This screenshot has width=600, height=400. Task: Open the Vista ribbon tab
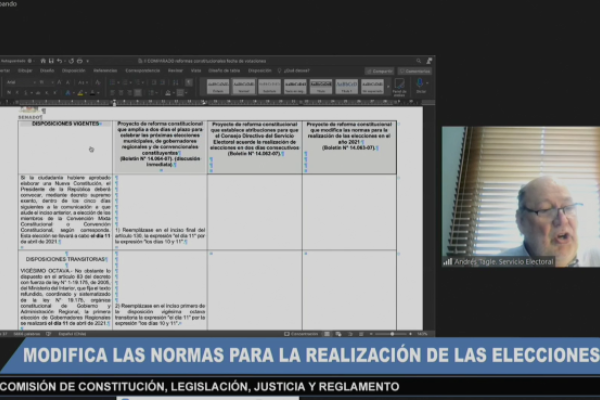196,71
